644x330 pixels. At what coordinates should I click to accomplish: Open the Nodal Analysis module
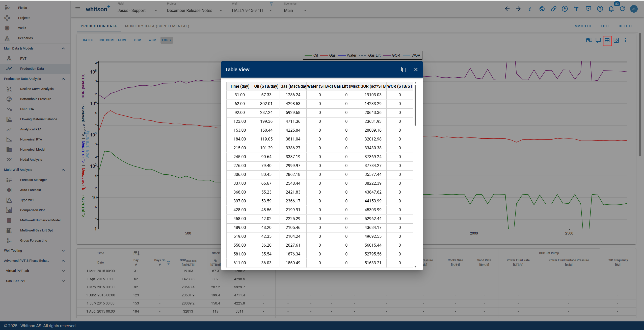(31, 159)
